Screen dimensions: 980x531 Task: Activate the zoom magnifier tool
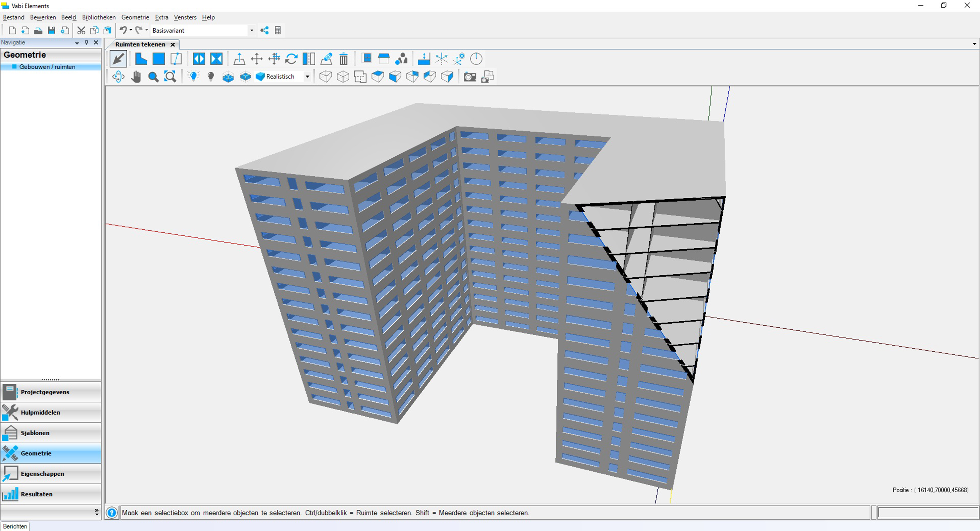tap(153, 77)
